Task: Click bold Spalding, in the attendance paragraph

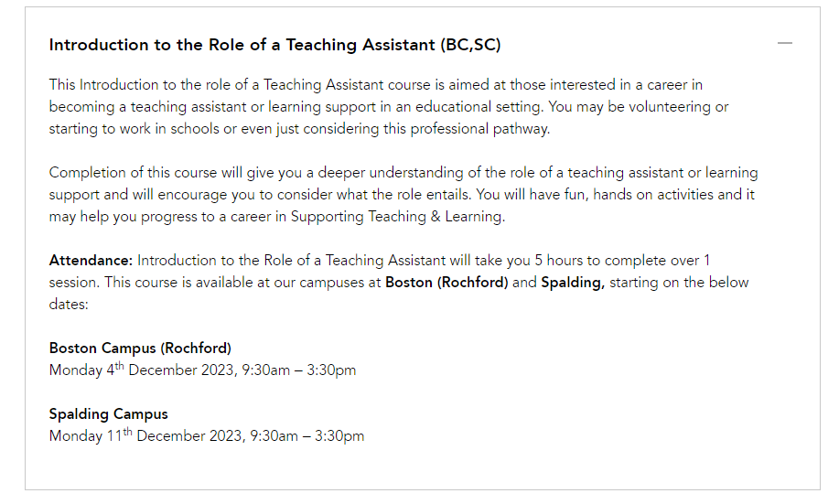Action: pos(573,283)
